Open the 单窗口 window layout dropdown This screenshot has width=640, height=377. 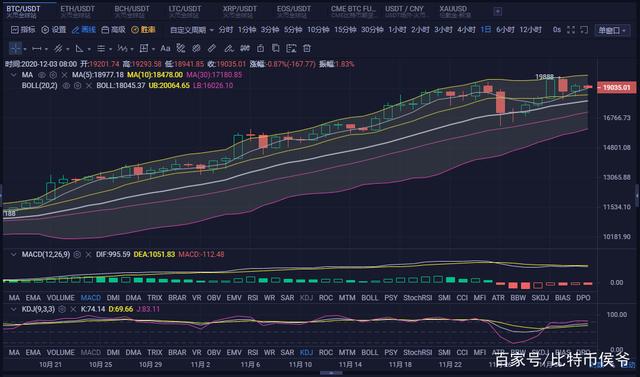(x=612, y=30)
